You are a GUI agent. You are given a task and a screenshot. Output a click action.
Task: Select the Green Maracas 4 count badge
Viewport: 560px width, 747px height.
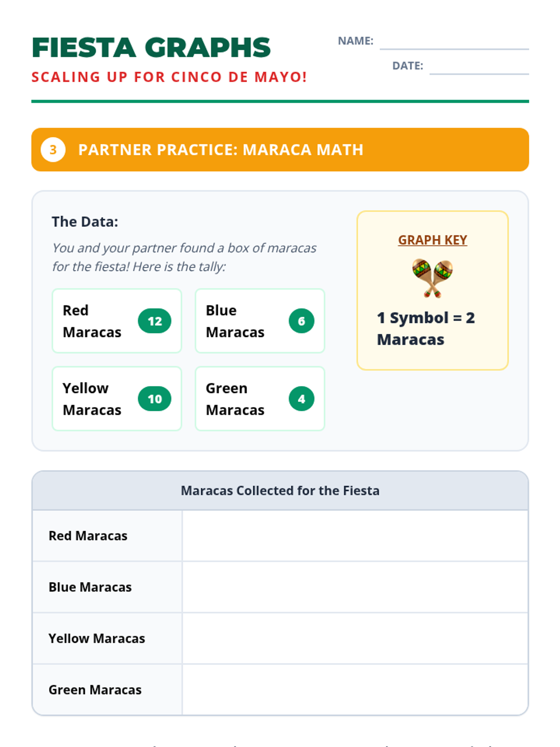tap(301, 399)
